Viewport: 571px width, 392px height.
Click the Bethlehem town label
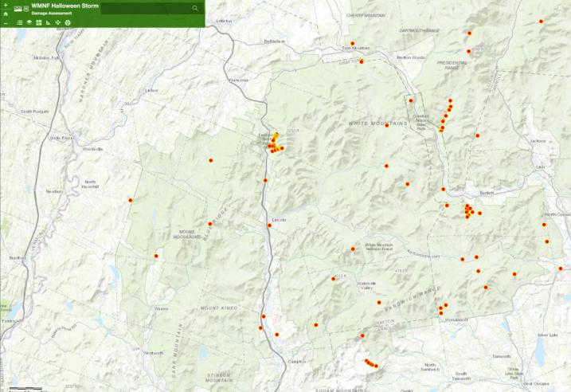(x=274, y=41)
